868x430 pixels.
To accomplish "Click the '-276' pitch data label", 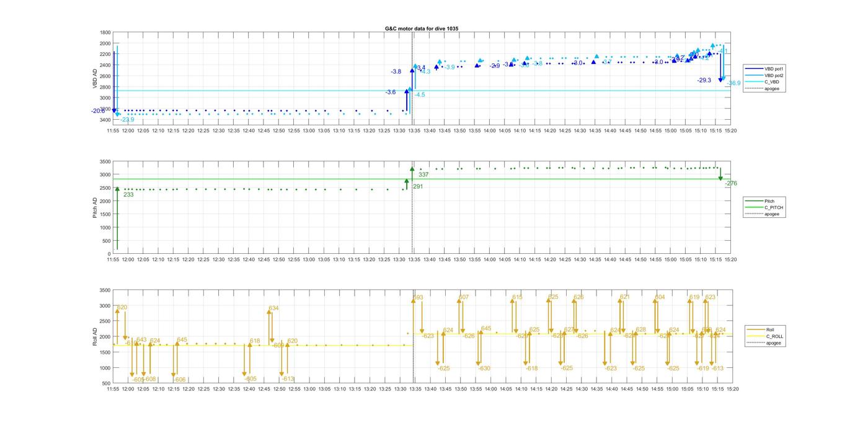I will tap(731, 184).
